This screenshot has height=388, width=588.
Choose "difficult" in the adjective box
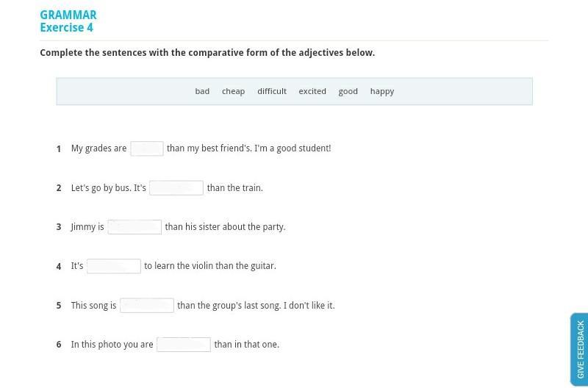[x=271, y=92]
